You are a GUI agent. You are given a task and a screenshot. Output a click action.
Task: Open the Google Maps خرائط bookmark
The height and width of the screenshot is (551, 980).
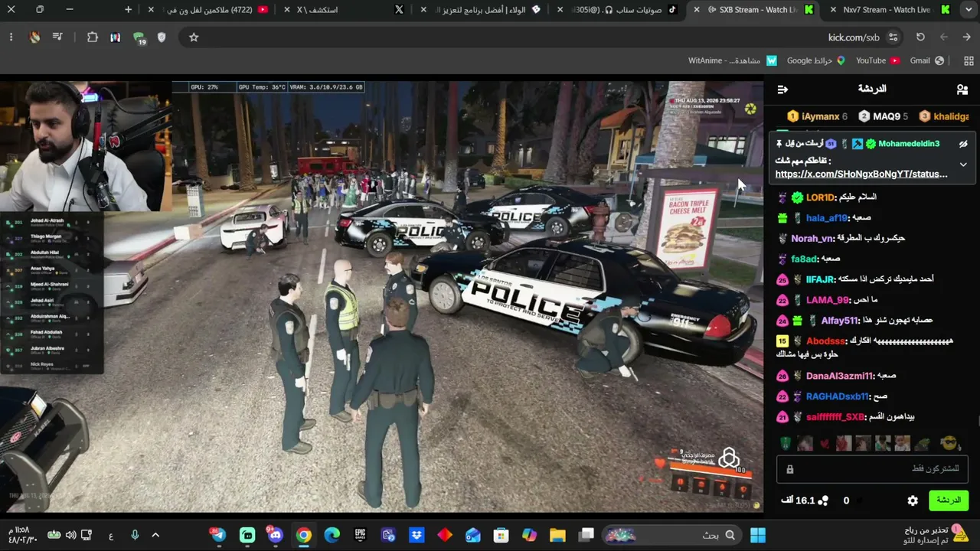[x=816, y=60]
